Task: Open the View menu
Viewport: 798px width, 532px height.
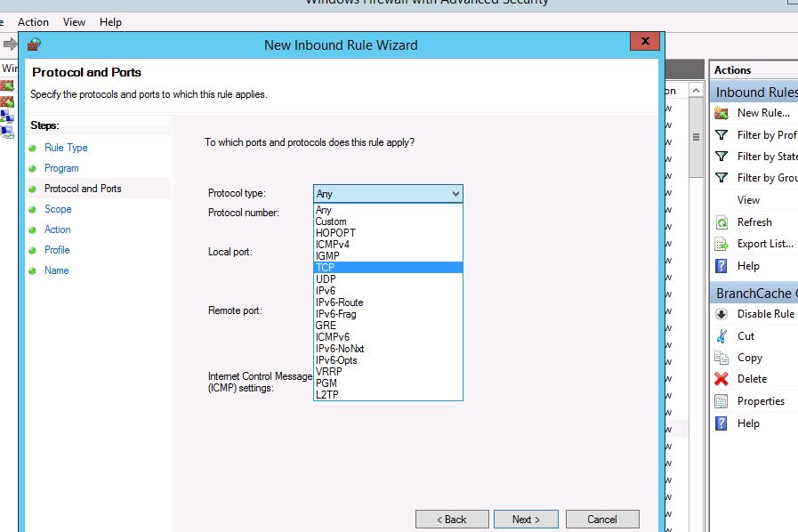Action: coord(75,21)
